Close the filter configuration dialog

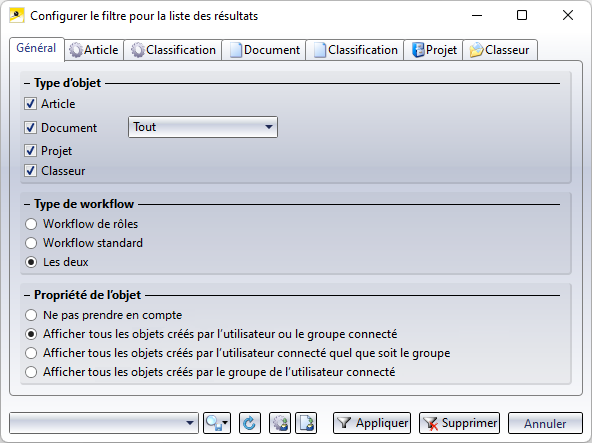[x=568, y=15]
